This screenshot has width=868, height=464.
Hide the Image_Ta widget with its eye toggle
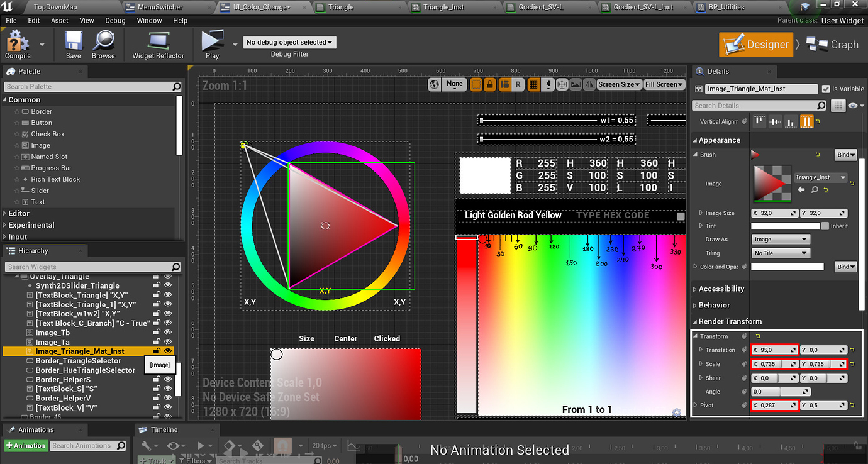[167, 341]
